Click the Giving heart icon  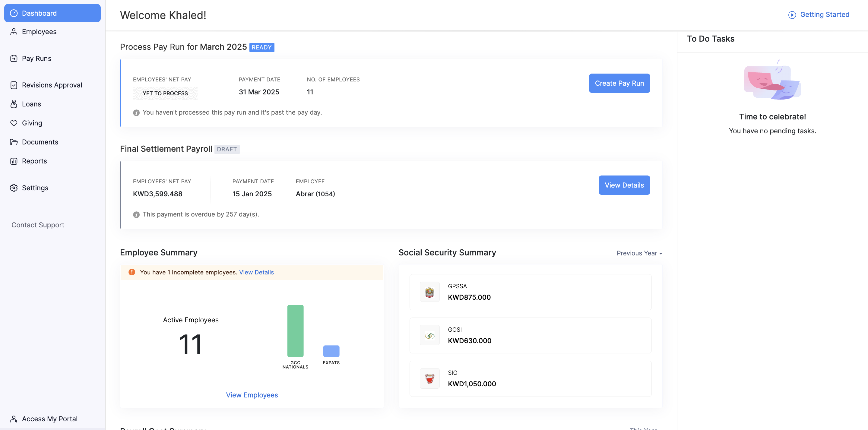click(14, 123)
